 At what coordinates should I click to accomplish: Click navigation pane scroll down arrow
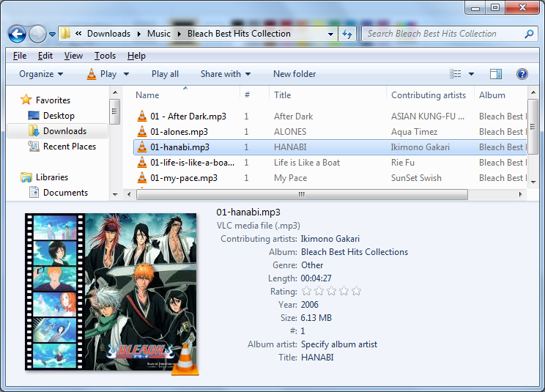[x=115, y=195]
